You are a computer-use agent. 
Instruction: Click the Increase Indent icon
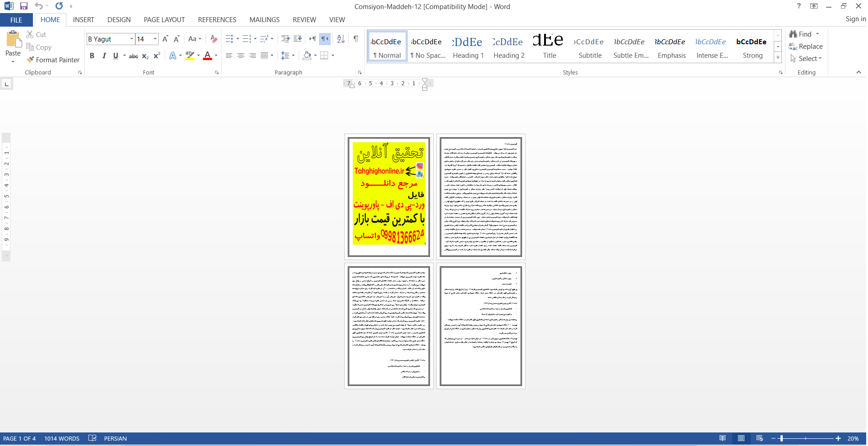click(x=298, y=39)
